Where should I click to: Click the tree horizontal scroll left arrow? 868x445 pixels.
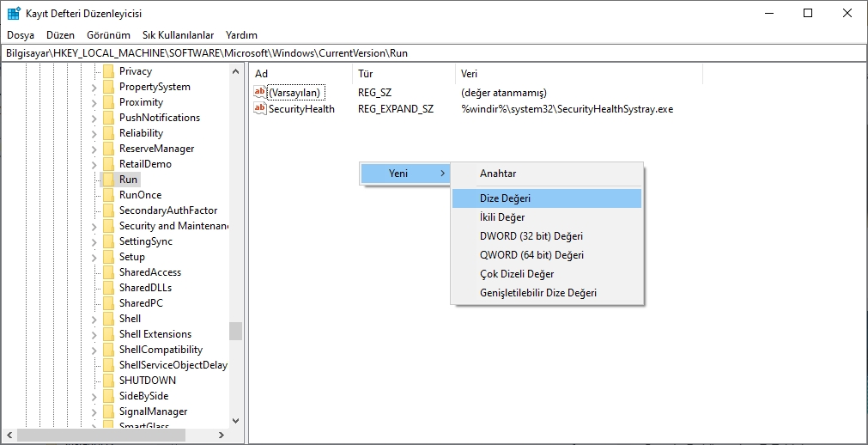9,435
